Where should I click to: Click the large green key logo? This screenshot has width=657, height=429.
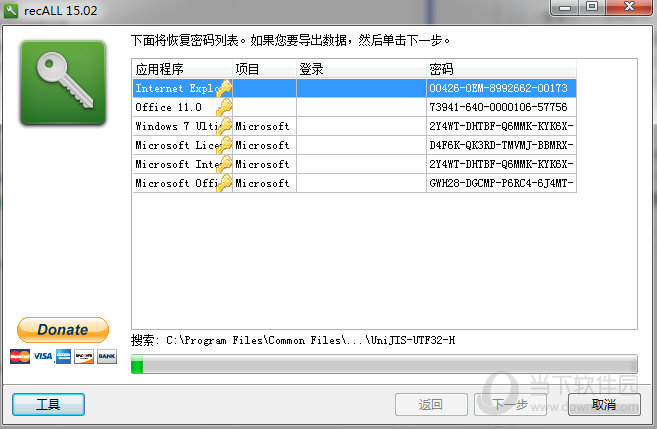(63, 83)
